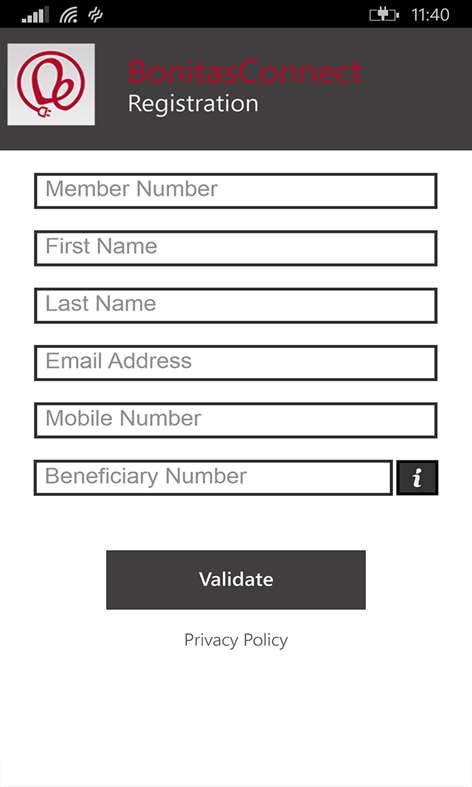Focus the Member Number field

point(235,191)
